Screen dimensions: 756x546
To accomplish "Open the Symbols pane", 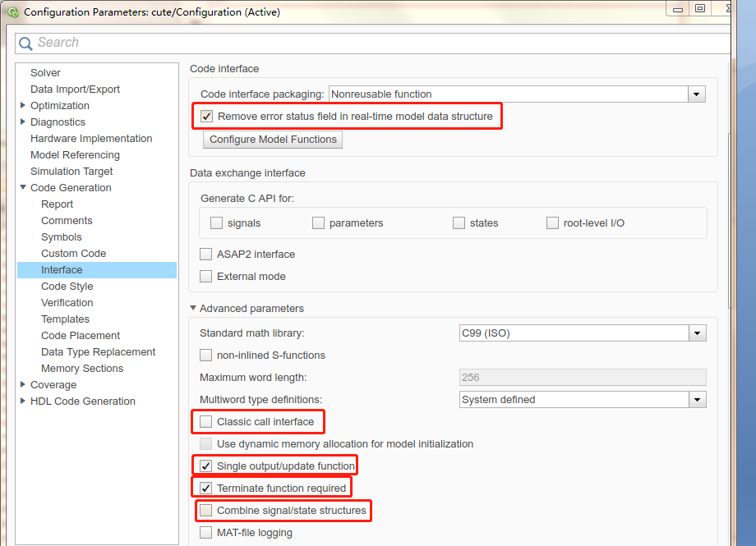I will (x=62, y=236).
